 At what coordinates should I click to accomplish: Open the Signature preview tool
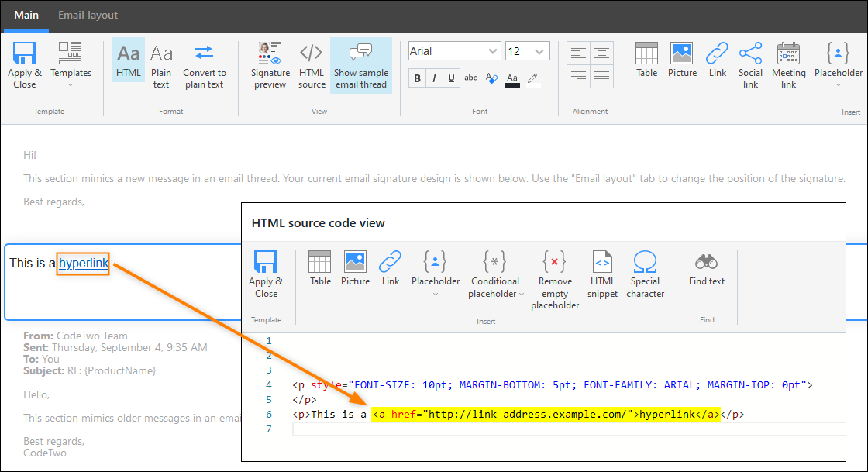269,65
